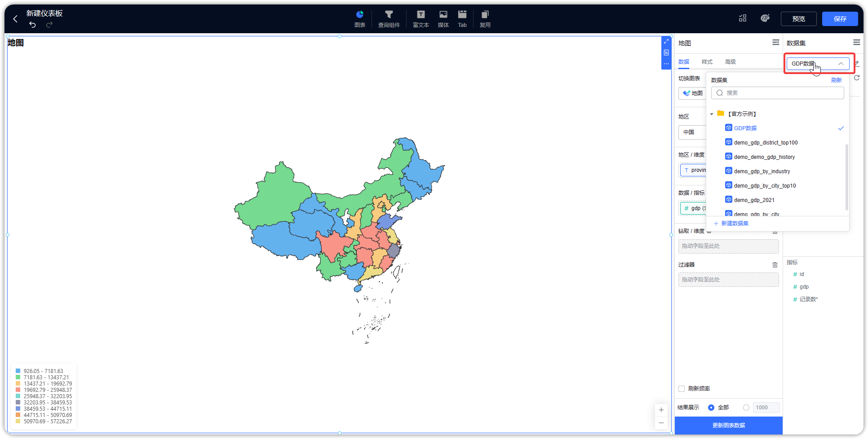Click the 刷新 link in dataset popup
Image resolution: width=868 pixels, height=439 pixels.
pyautogui.click(x=836, y=80)
